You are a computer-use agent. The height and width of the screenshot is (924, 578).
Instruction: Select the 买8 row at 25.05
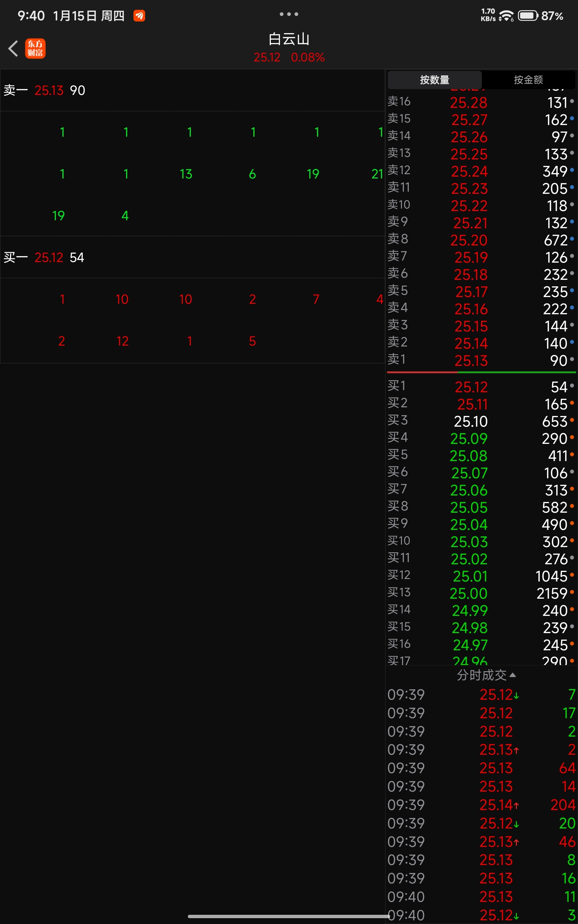coord(481,507)
